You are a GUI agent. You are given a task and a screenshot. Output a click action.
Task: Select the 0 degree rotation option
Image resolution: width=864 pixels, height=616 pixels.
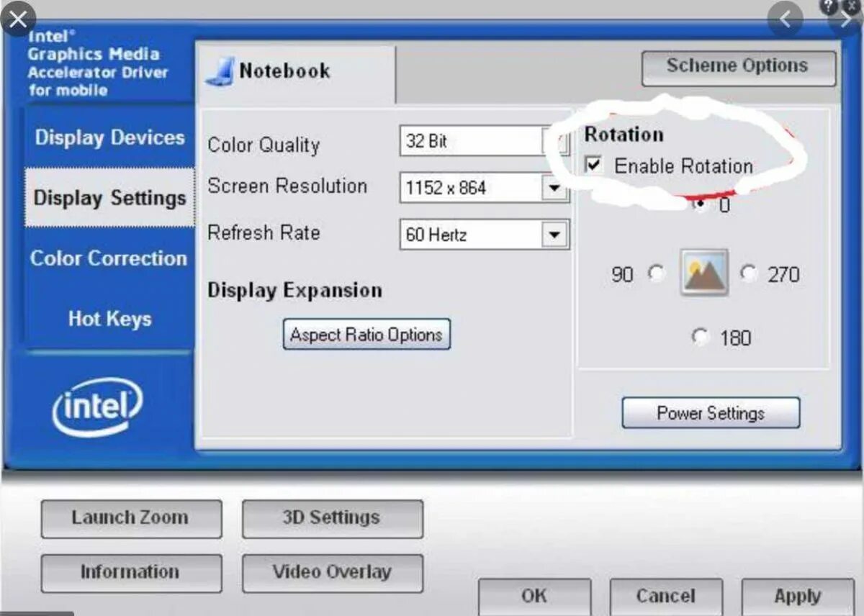coord(699,204)
